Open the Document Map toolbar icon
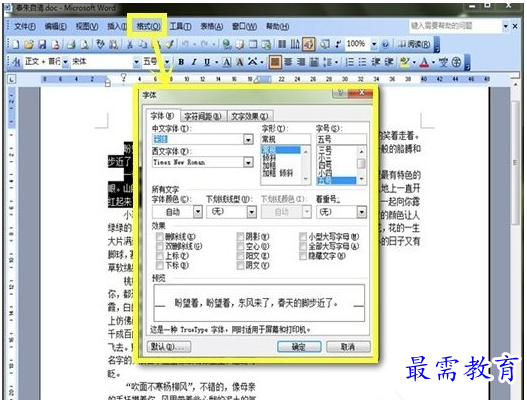Image resolution: width=527 pixels, height=400 pixels. point(324,44)
